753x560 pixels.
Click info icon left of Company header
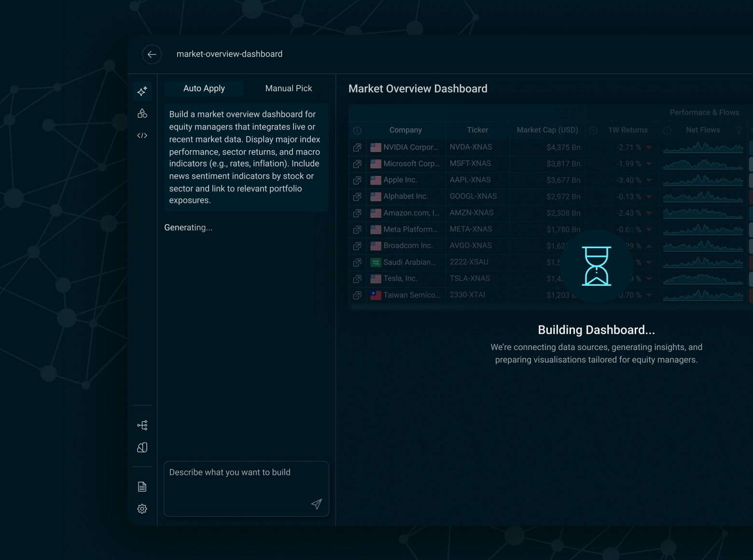357,130
